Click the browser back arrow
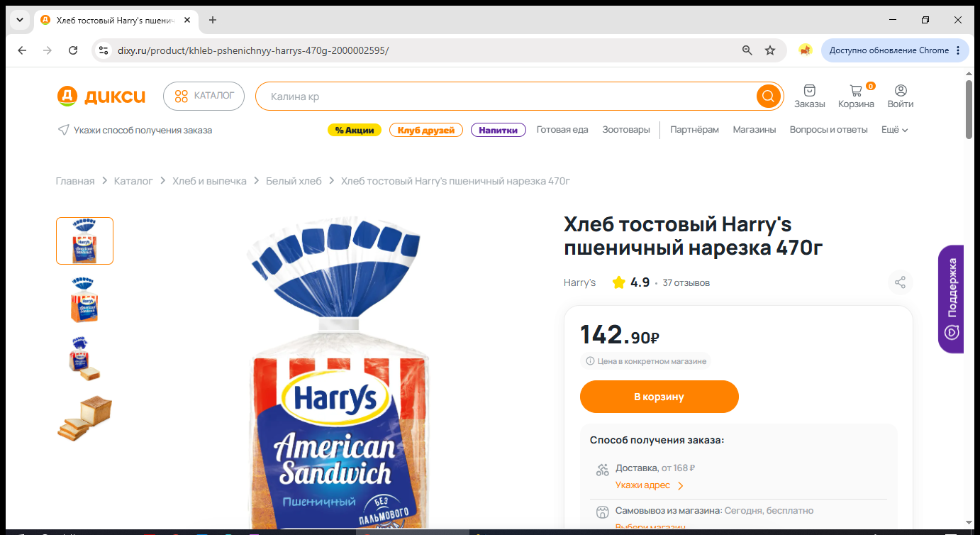 22,50
